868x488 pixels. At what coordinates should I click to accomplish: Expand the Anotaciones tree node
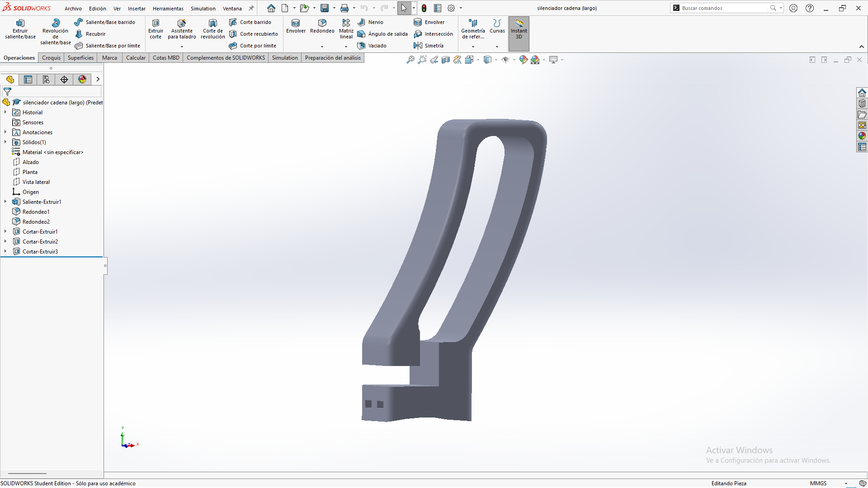5,132
